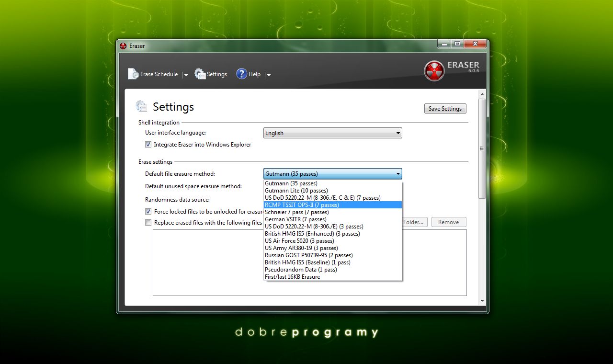Click the Remove button

[x=449, y=222]
